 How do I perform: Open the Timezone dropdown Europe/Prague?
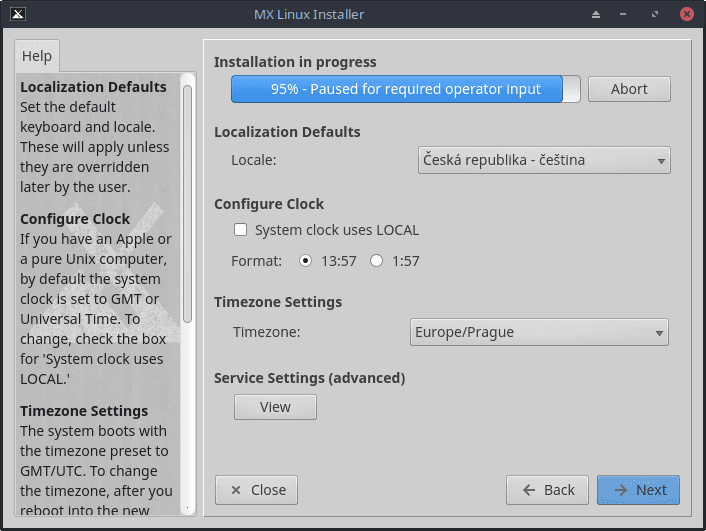[539, 332]
